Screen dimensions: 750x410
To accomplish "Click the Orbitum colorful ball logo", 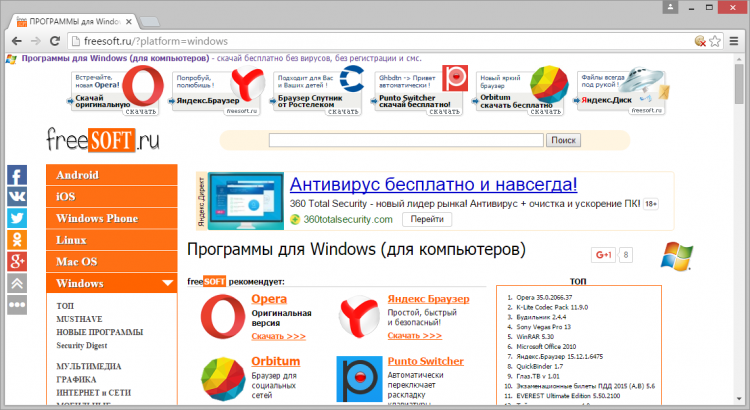I will coord(223,378).
